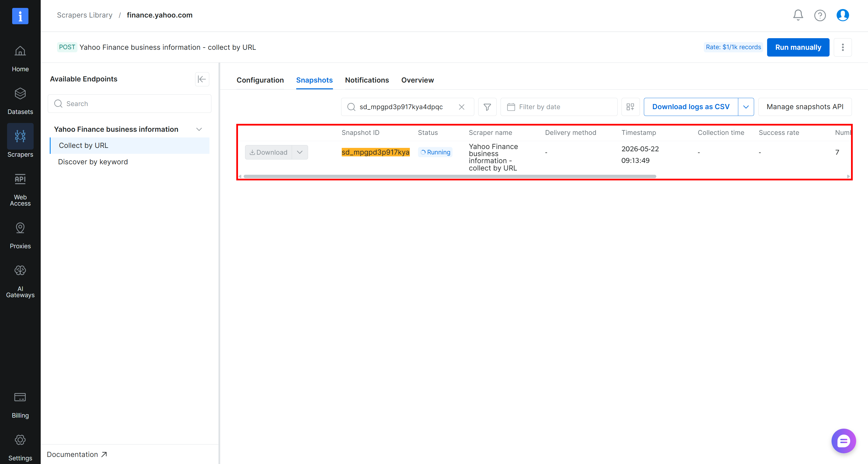Open notifications bell
Viewport: 868px width, 464px height.
tap(798, 15)
